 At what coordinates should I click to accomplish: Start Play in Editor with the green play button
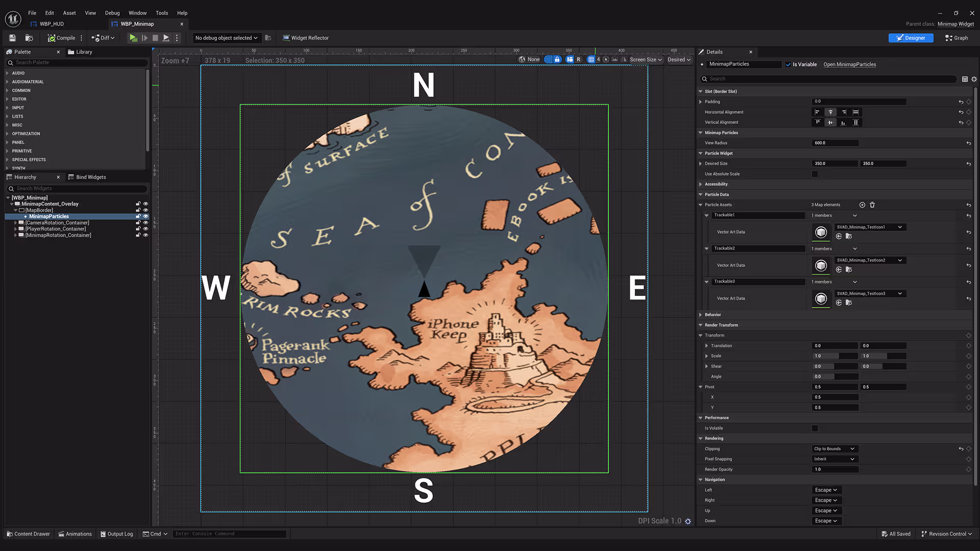tap(133, 38)
